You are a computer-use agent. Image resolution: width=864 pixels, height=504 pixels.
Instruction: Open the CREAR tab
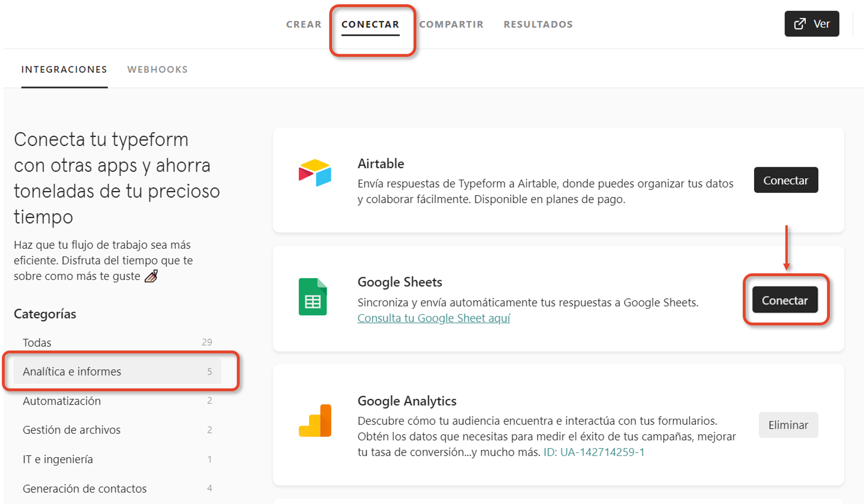304,24
